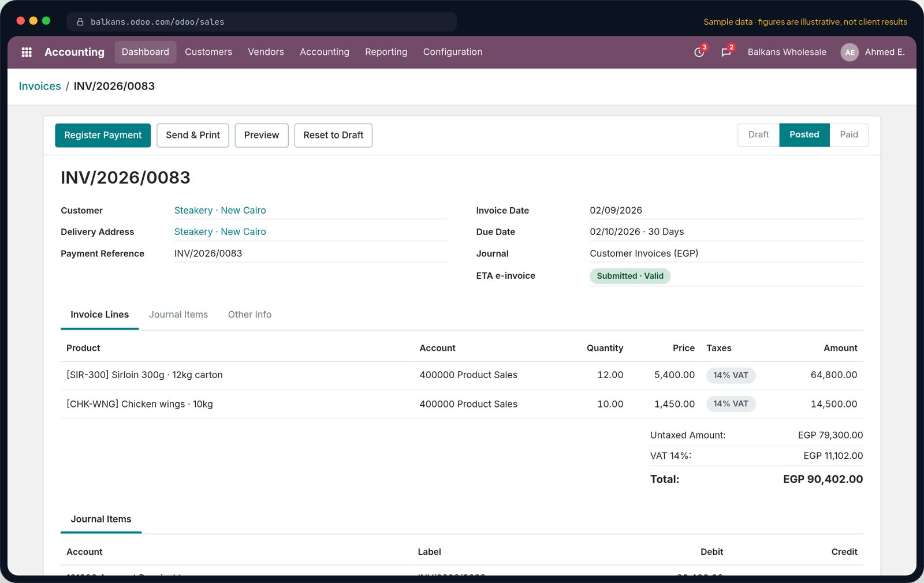Click the Credit column header

pyautogui.click(x=844, y=552)
